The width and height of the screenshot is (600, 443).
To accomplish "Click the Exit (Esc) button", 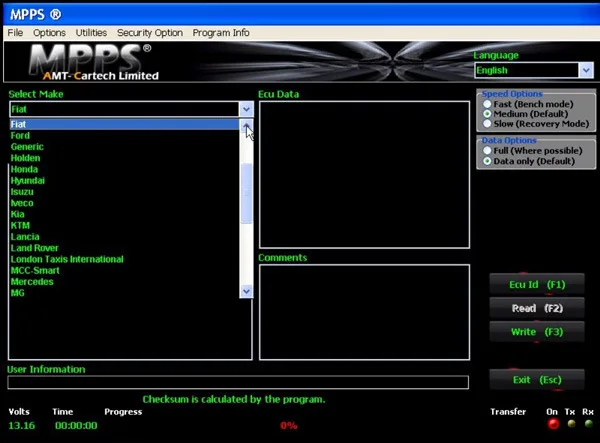I will [536, 380].
